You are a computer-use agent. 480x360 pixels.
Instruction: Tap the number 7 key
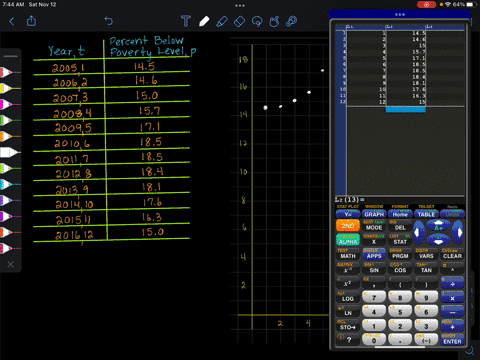374,297
